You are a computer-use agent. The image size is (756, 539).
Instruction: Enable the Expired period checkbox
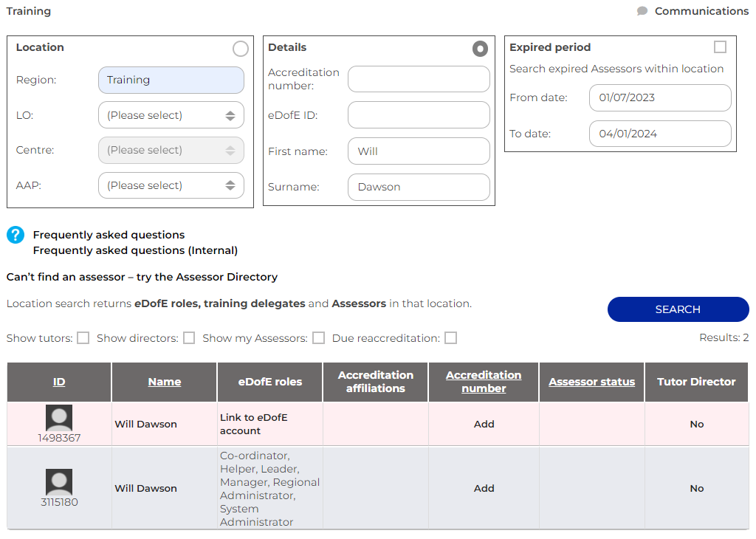[x=721, y=47]
